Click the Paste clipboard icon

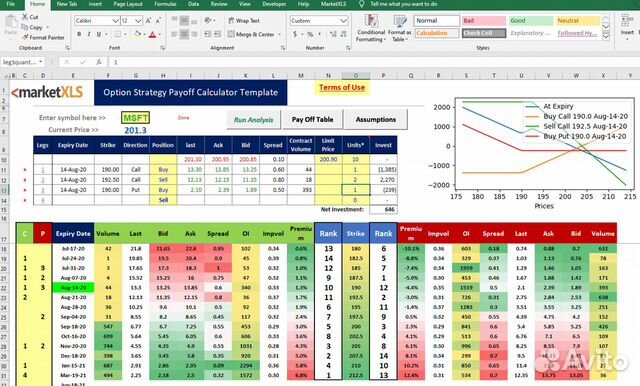coord(11,21)
